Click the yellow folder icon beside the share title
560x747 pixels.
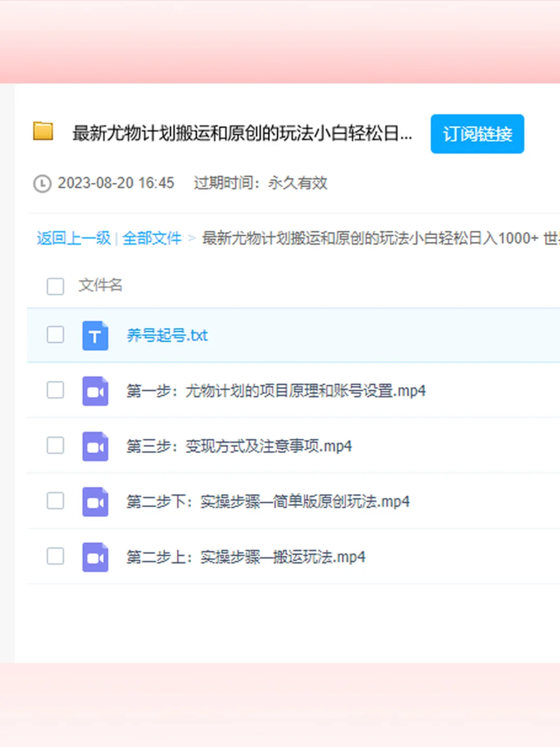tap(43, 131)
